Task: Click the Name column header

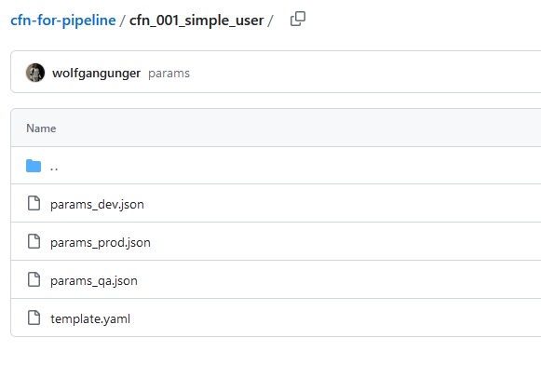Action: 41,128
